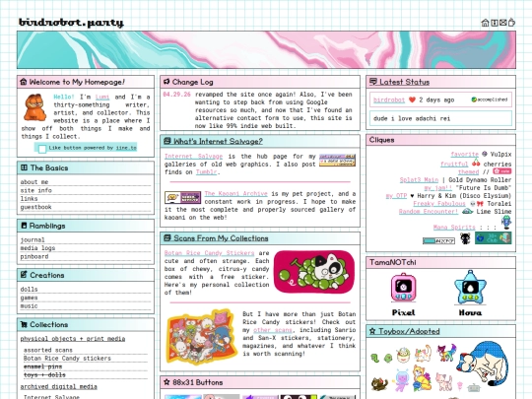The height and width of the screenshot is (399, 532).
Task: Click the marbled pink-teal banner image
Action: [266, 50]
